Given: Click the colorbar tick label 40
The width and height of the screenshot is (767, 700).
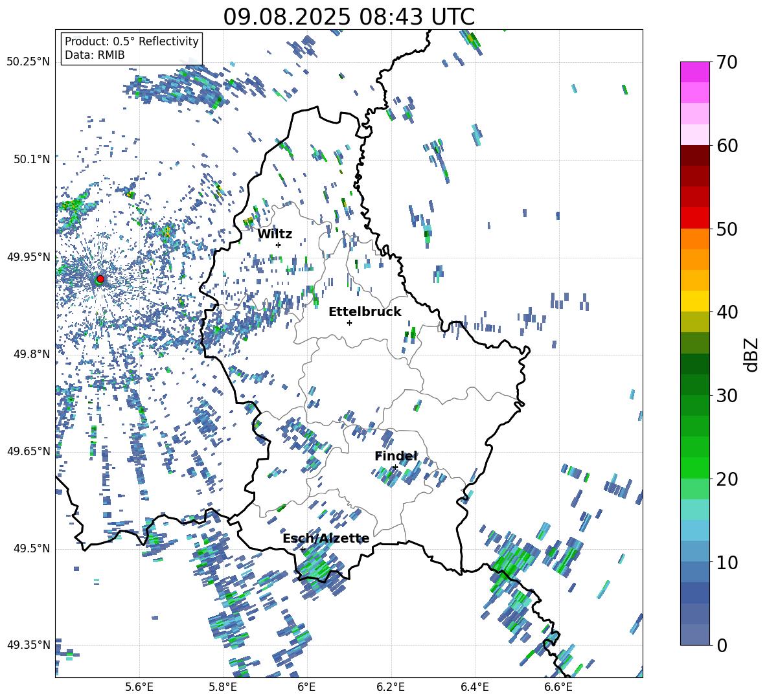Looking at the screenshot, I should click(x=727, y=312).
